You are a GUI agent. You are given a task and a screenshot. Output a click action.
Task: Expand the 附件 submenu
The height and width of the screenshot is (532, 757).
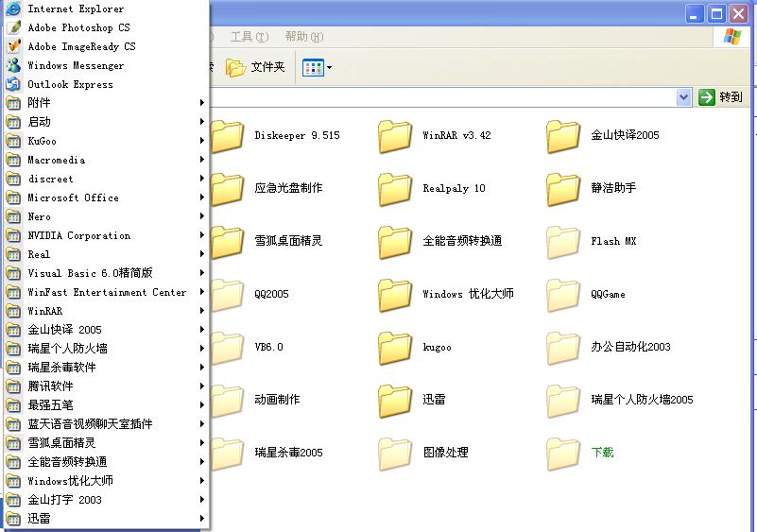click(x=106, y=103)
